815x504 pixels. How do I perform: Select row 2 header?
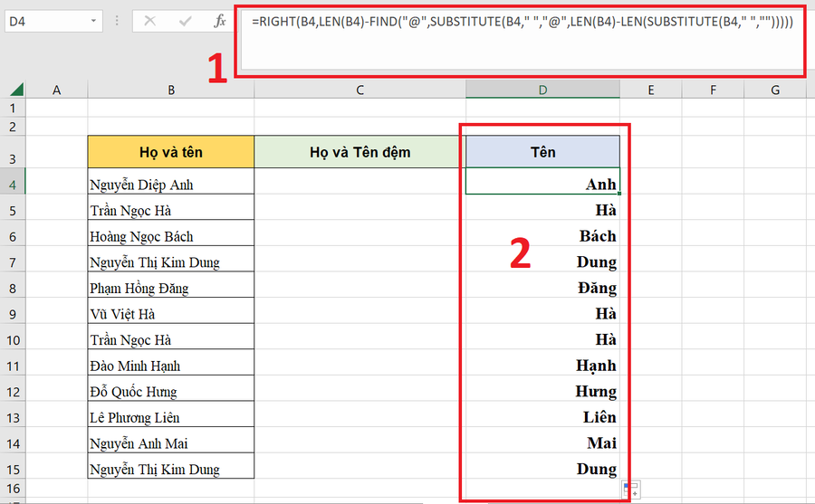point(13,127)
